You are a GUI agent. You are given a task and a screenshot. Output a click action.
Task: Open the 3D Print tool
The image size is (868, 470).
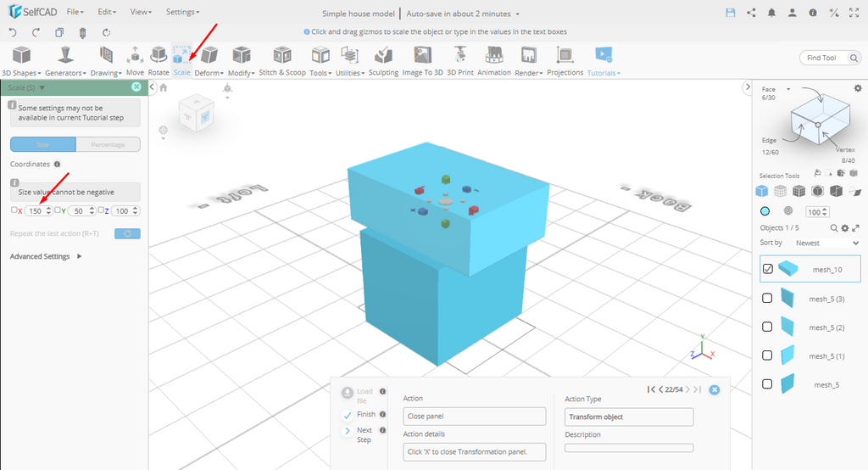[460, 61]
